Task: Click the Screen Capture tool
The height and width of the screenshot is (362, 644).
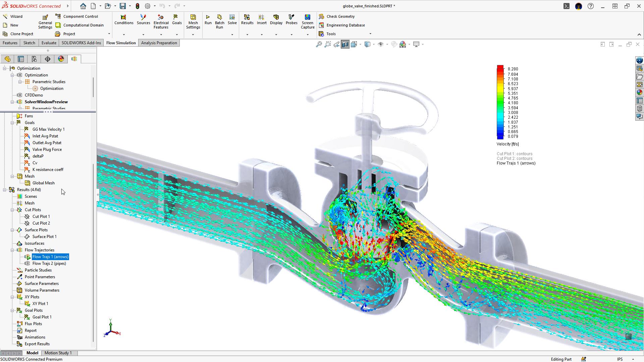Action: [x=307, y=21]
